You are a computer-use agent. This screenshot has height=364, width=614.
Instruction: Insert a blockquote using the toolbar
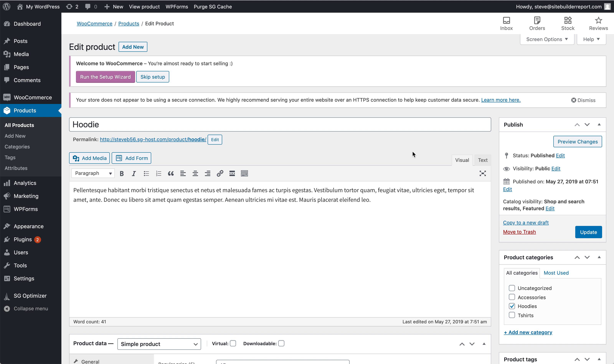[171, 174]
